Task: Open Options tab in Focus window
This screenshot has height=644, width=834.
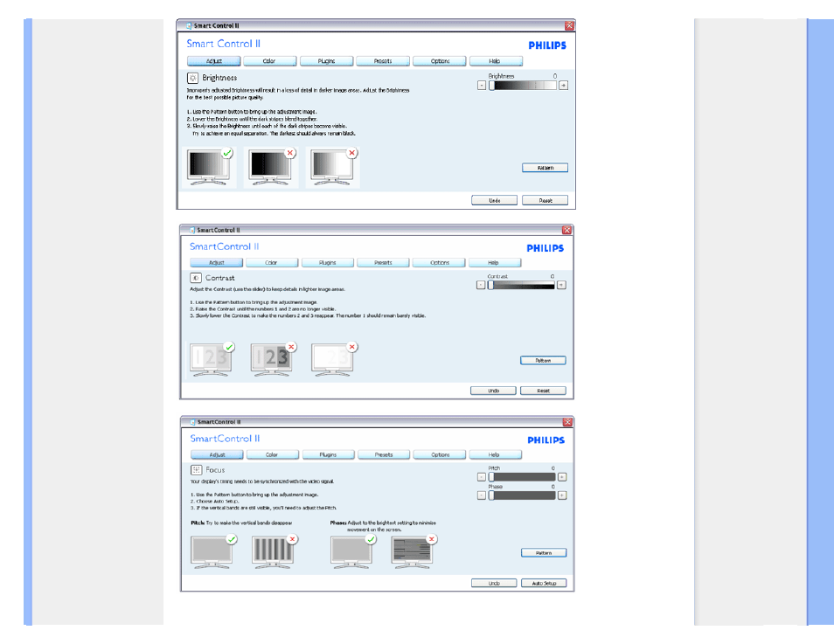Action: tap(440, 454)
